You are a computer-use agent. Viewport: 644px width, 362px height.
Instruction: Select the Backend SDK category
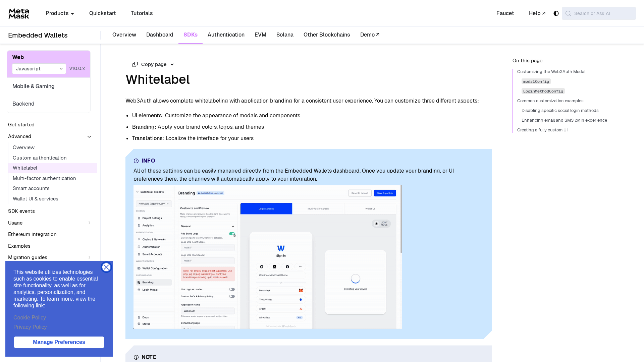click(x=49, y=104)
